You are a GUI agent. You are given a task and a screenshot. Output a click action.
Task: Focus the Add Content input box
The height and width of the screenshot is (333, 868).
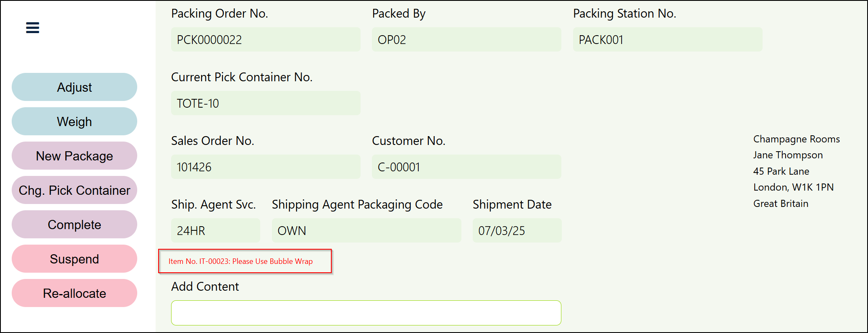(x=366, y=312)
